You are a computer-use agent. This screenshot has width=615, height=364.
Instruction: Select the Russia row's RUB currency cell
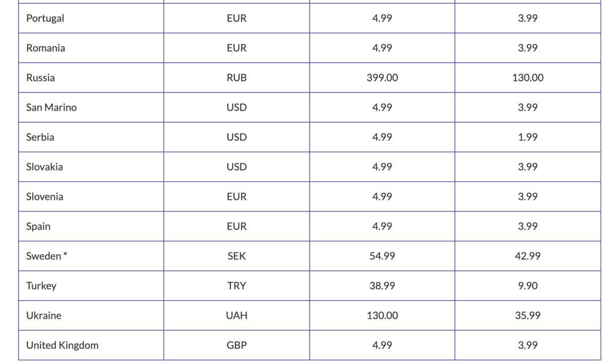point(236,78)
